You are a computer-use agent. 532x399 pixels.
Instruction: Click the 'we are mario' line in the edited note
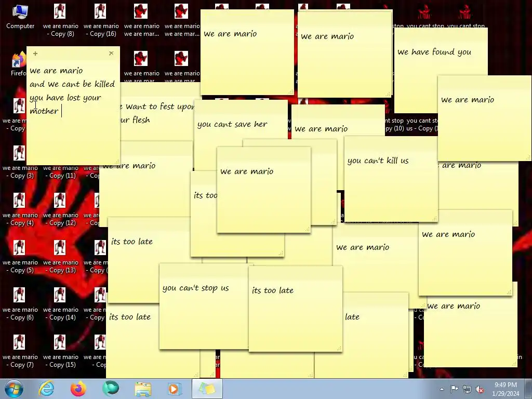click(56, 71)
